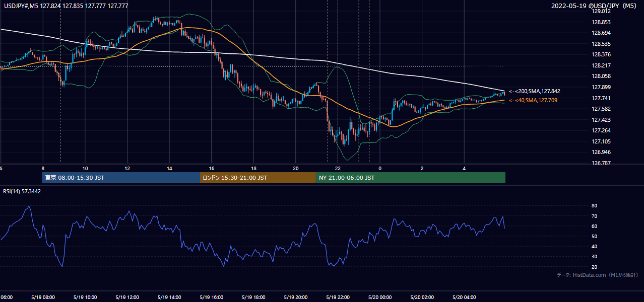This screenshot has height=302, width=644.
Task: Click the USDJPY#,M5 chart title text
Action: point(65,6)
